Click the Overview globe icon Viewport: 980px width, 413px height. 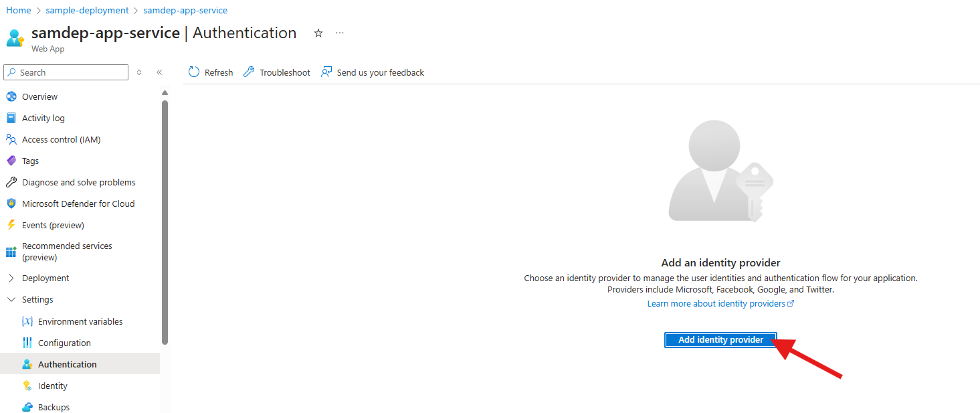pyautogui.click(x=11, y=96)
